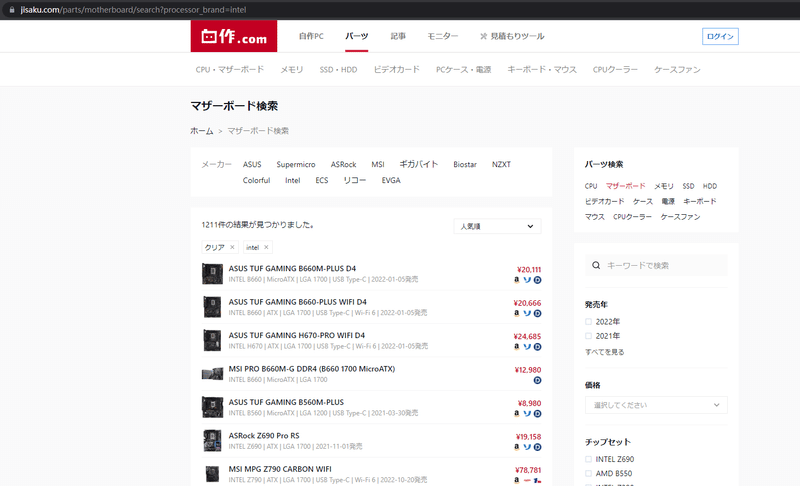Open round D icon for H670-PRO WIFI D4
800x486 pixels.
coord(537,347)
